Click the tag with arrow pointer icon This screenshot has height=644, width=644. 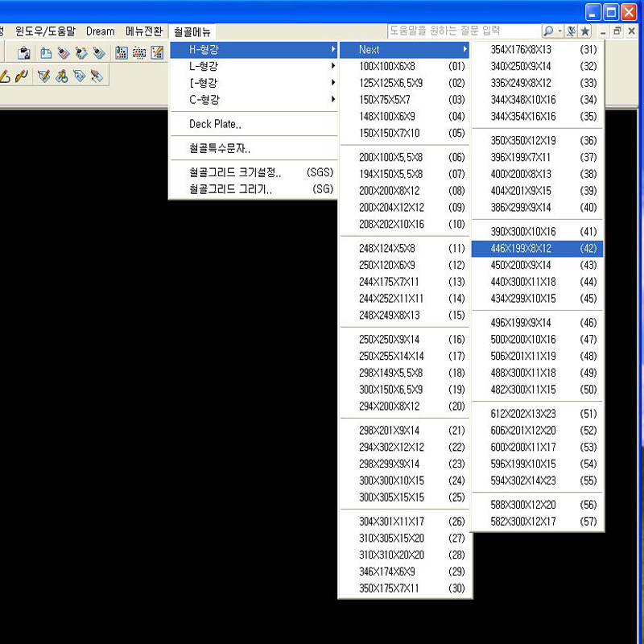[97, 76]
